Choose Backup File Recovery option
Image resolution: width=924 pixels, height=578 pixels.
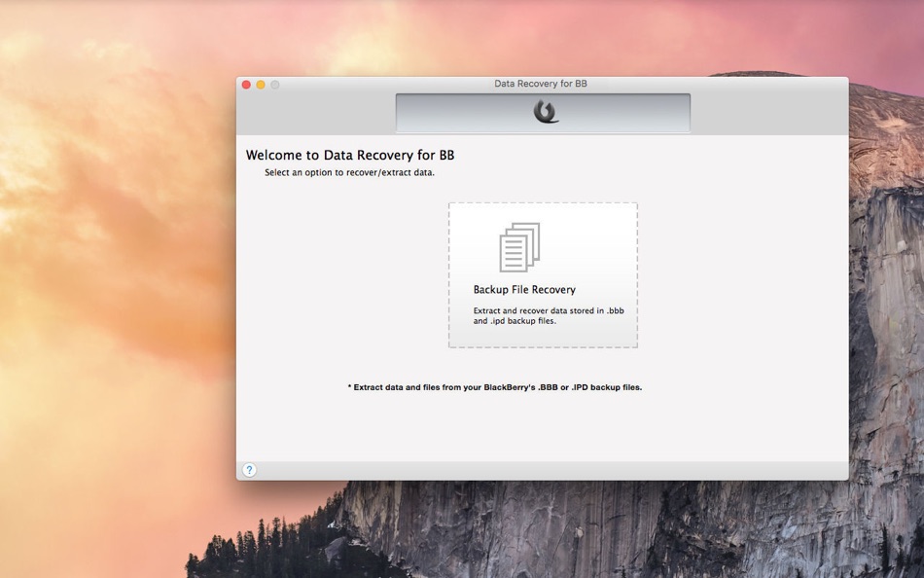point(543,275)
